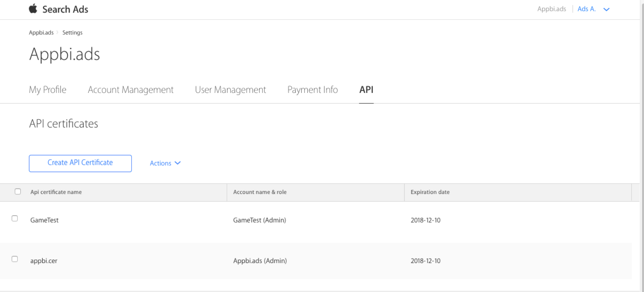Click the large Appbi.ads page title
Viewport: 644px width, 292px height.
click(64, 54)
